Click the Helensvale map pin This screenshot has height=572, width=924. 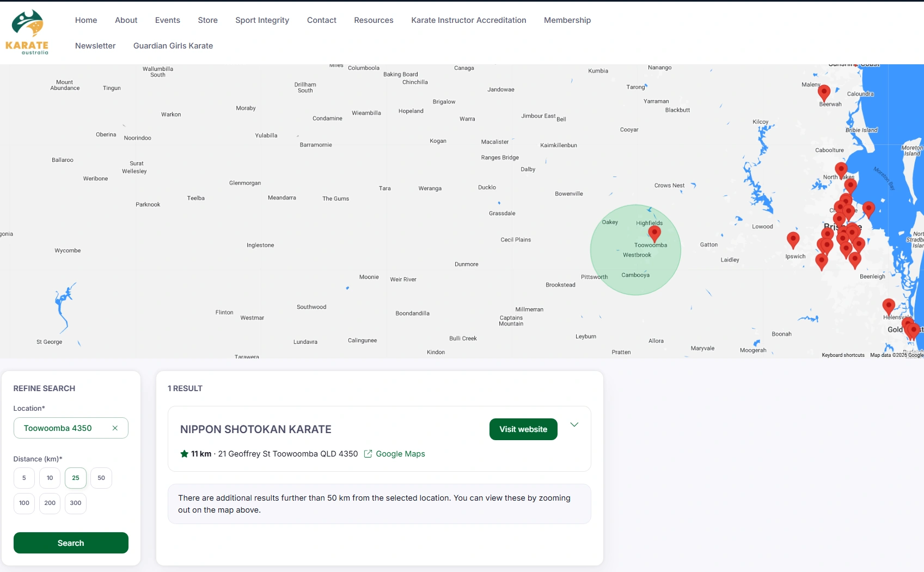[x=889, y=307]
